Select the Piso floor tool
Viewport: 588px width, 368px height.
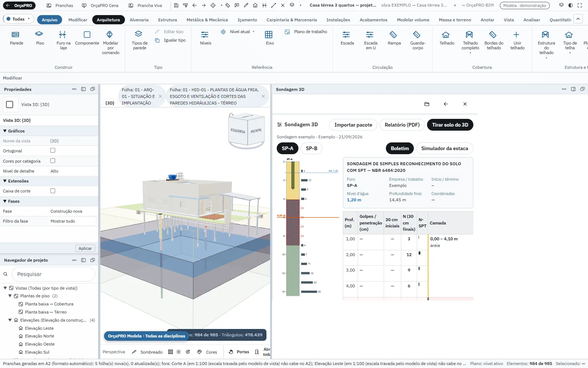pyautogui.click(x=40, y=38)
